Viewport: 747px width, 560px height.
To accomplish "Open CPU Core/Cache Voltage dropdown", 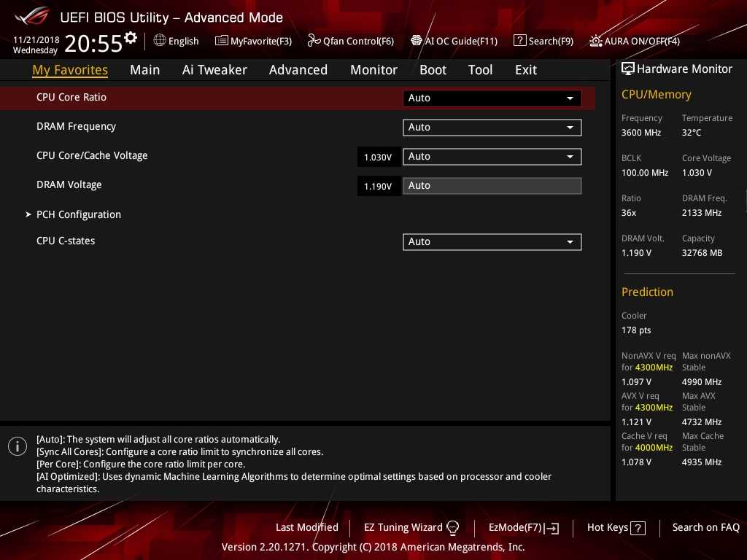I will pos(492,157).
